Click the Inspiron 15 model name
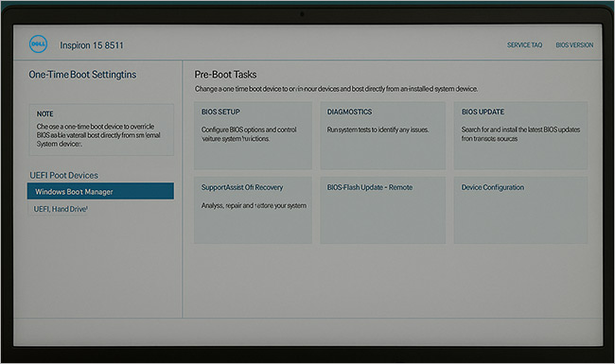 point(92,45)
